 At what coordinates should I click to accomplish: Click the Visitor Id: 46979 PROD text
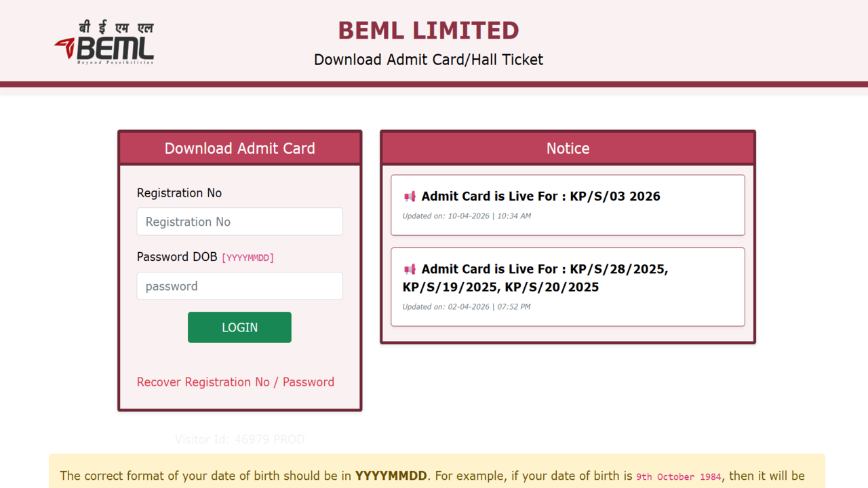(239, 439)
